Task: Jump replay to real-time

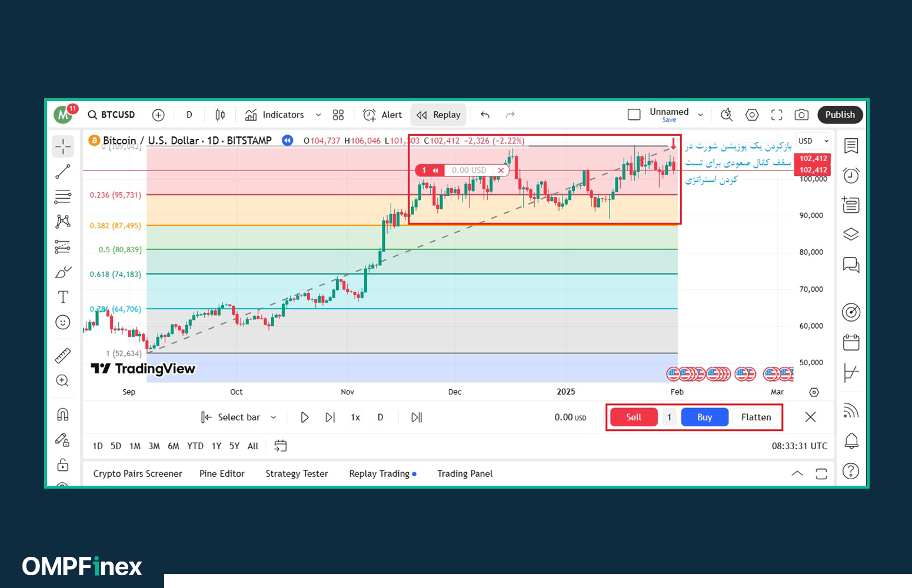Action: (417, 417)
